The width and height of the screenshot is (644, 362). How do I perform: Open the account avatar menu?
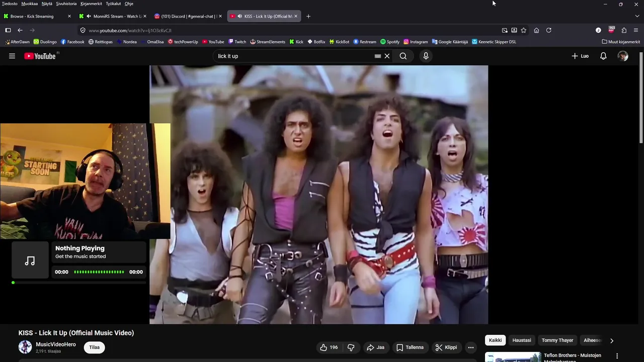coord(623,56)
